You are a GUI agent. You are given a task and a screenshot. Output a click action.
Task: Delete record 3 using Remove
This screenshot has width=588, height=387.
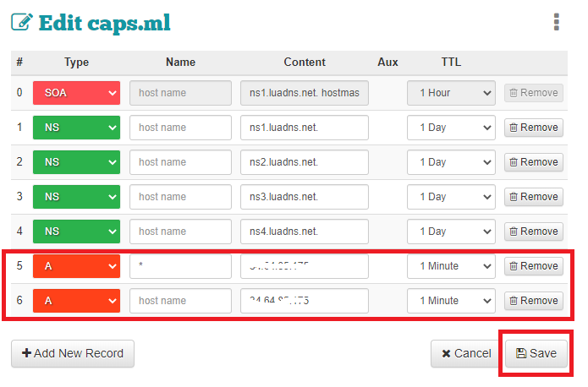pyautogui.click(x=533, y=197)
